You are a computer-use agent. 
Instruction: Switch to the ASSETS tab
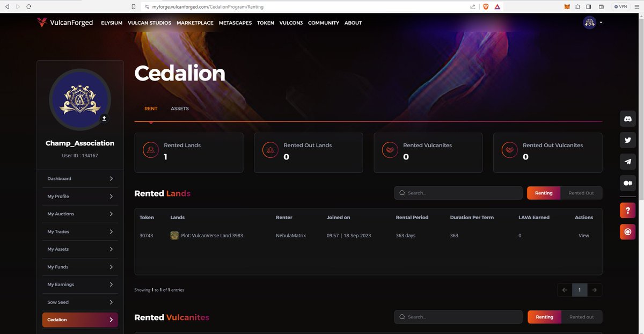tap(180, 108)
